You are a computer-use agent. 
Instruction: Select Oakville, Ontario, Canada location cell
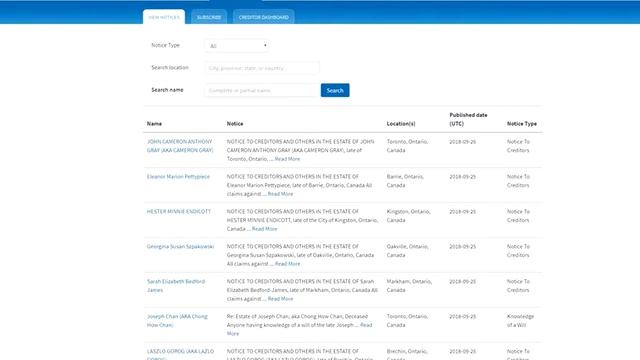pyautogui.click(x=407, y=251)
